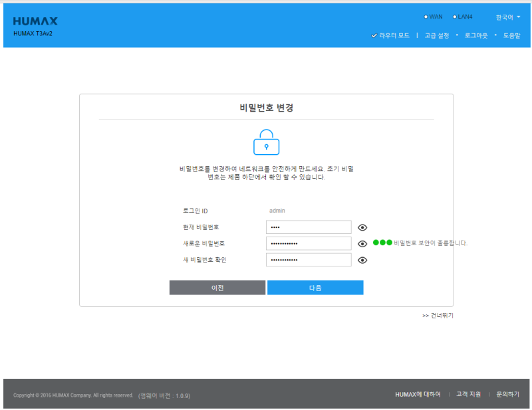Viewport: 532px width, 410px height.
Task: Select 도움말 in the top menu
Action: (511, 36)
